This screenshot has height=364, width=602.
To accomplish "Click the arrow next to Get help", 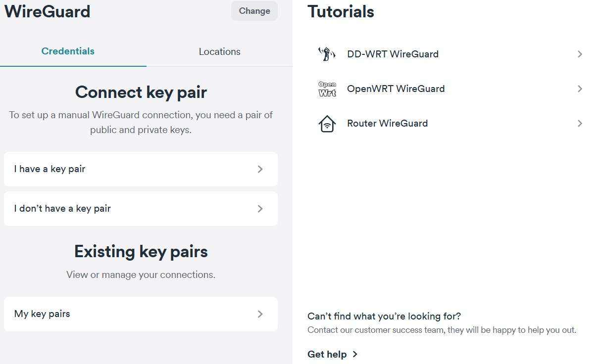I will pyautogui.click(x=355, y=354).
